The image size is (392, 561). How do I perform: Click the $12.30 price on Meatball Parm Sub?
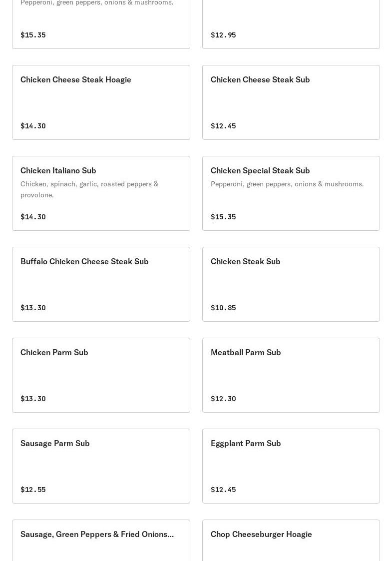tap(223, 399)
